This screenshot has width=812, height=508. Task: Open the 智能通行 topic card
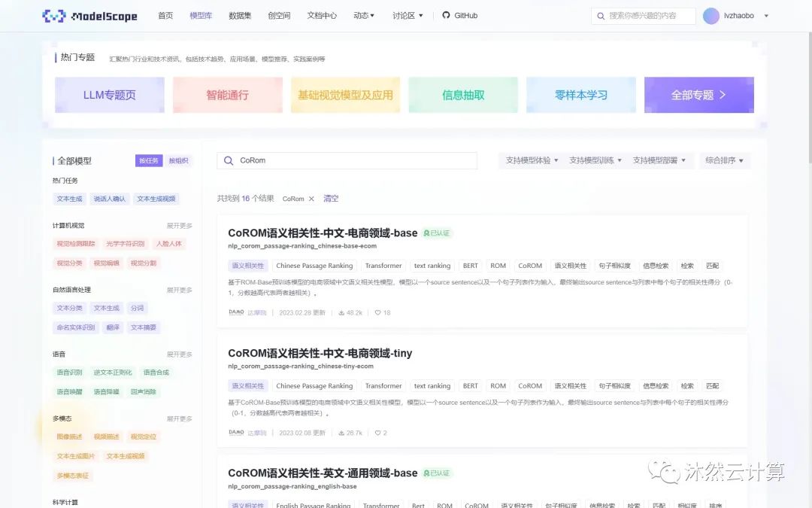(227, 95)
